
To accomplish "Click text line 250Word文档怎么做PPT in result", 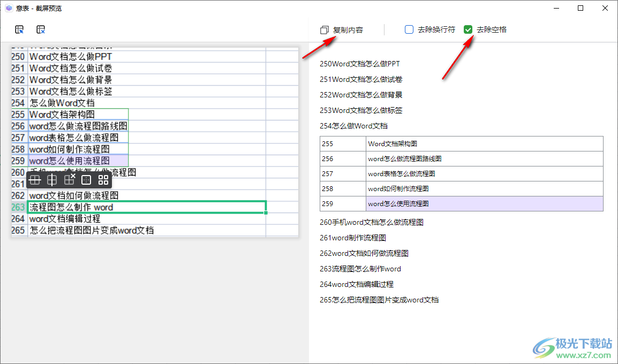I will tap(360, 64).
